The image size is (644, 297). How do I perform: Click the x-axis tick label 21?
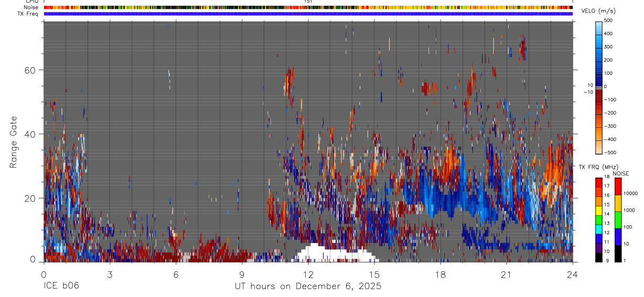507,275
